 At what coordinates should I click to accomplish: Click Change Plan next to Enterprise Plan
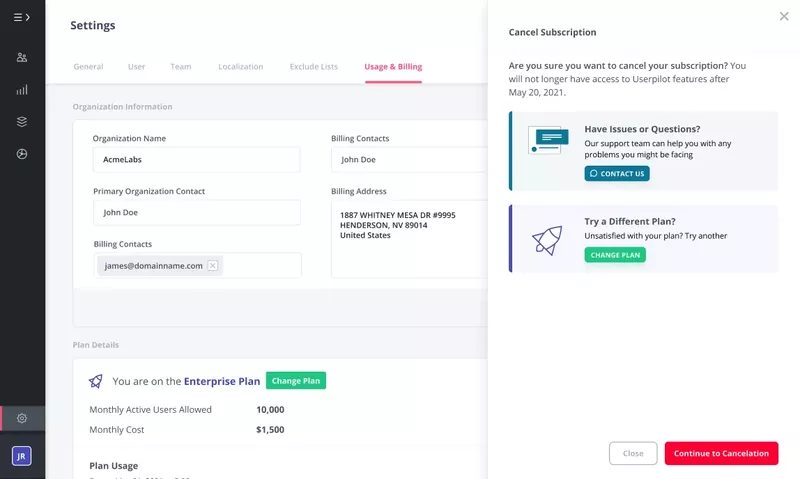point(296,381)
